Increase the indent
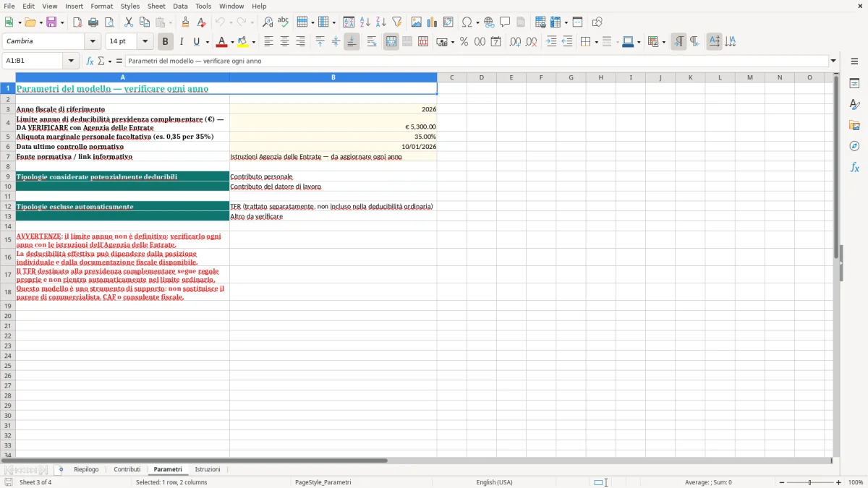868x488 pixels. [x=551, y=42]
